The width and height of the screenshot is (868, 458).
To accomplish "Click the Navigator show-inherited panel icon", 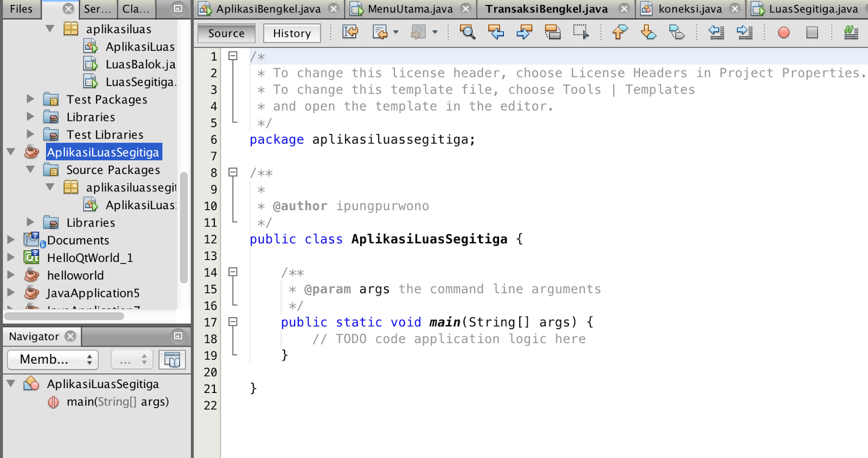I will click(172, 359).
